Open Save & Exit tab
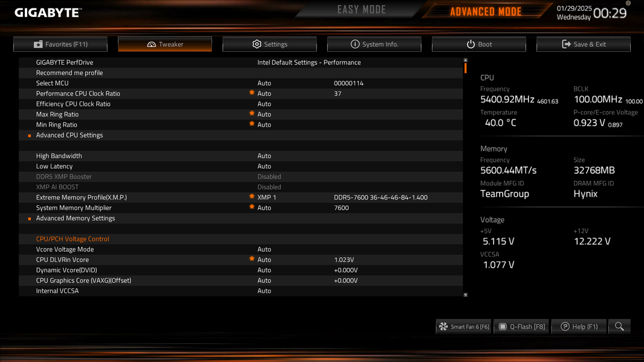This screenshot has width=644, height=362. [583, 44]
